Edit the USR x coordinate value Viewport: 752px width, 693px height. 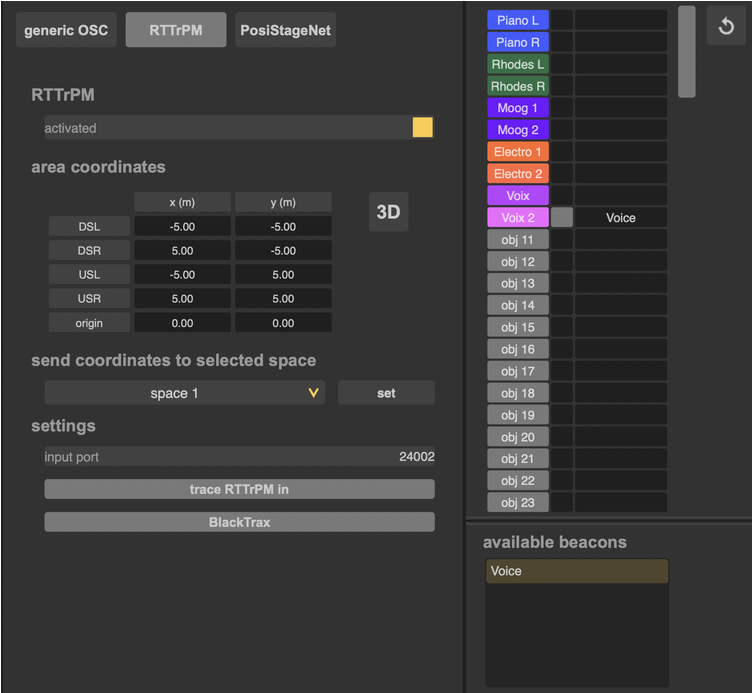click(182, 298)
